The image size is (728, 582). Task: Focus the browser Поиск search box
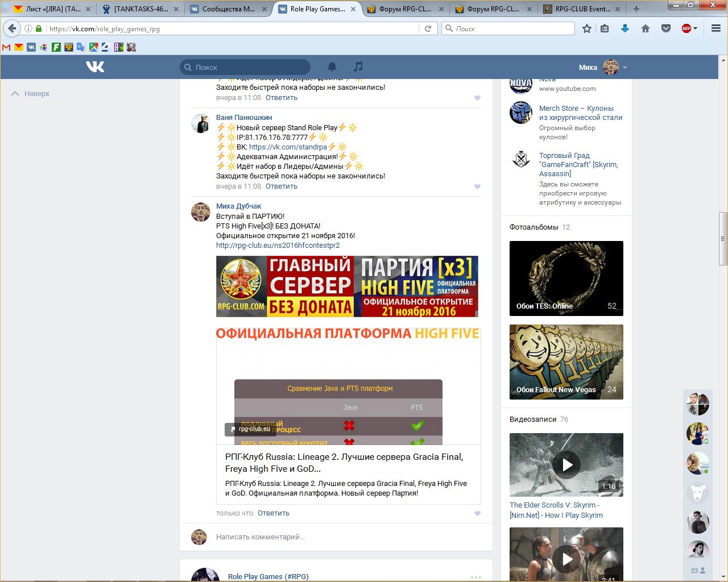click(508, 28)
